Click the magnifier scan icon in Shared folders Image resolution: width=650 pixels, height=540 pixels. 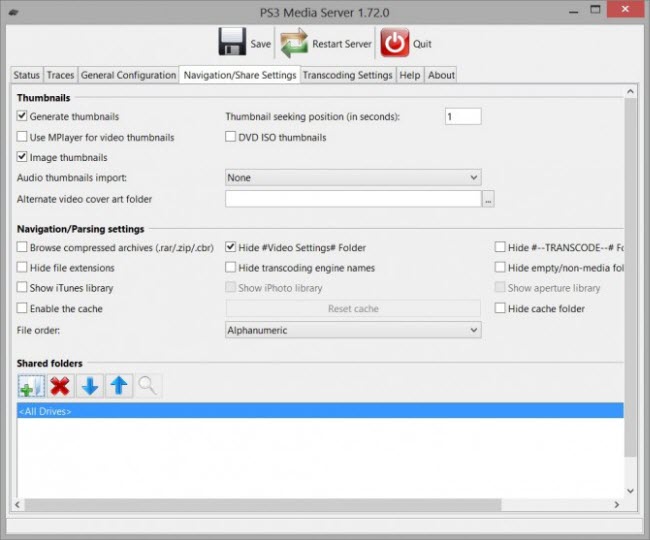148,386
